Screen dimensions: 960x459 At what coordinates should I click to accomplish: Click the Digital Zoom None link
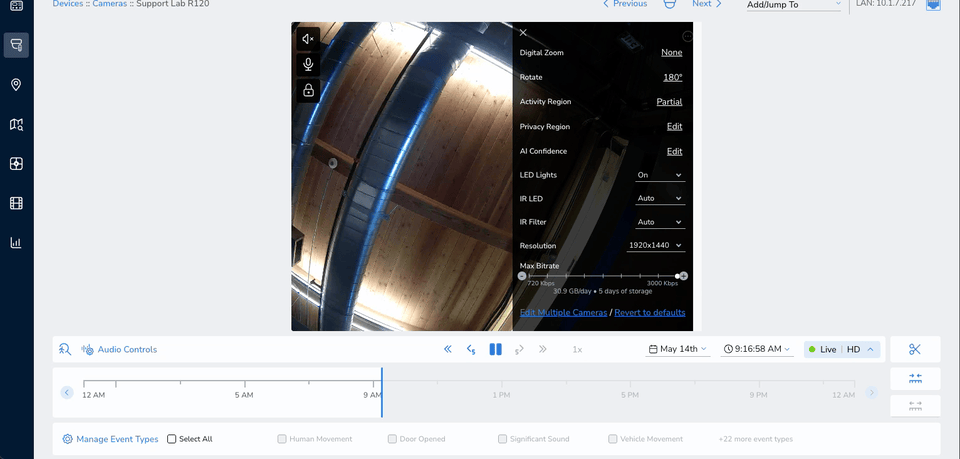click(x=672, y=53)
